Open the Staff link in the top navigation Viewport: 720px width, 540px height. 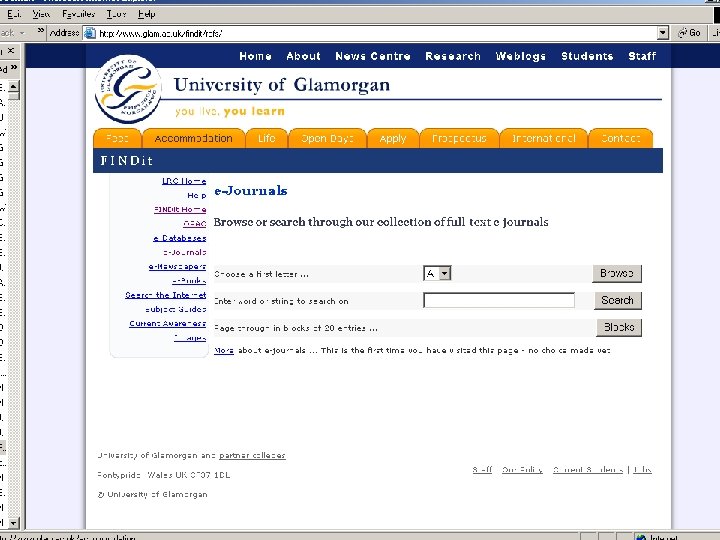pos(642,56)
